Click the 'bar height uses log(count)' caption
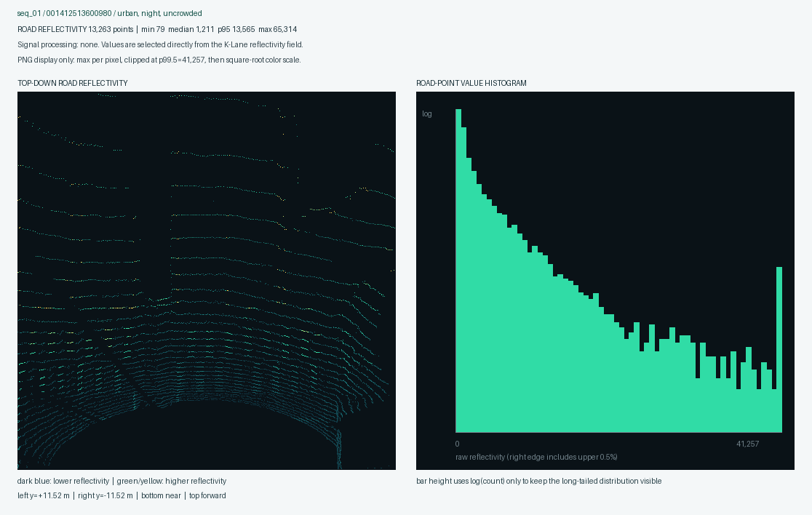The image size is (812, 515). coord(538,482)
